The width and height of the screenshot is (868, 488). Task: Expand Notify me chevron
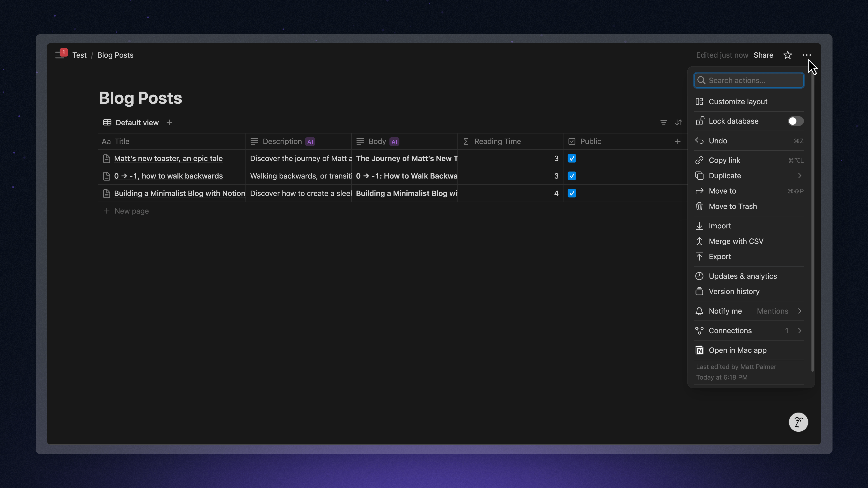(800, 311)
